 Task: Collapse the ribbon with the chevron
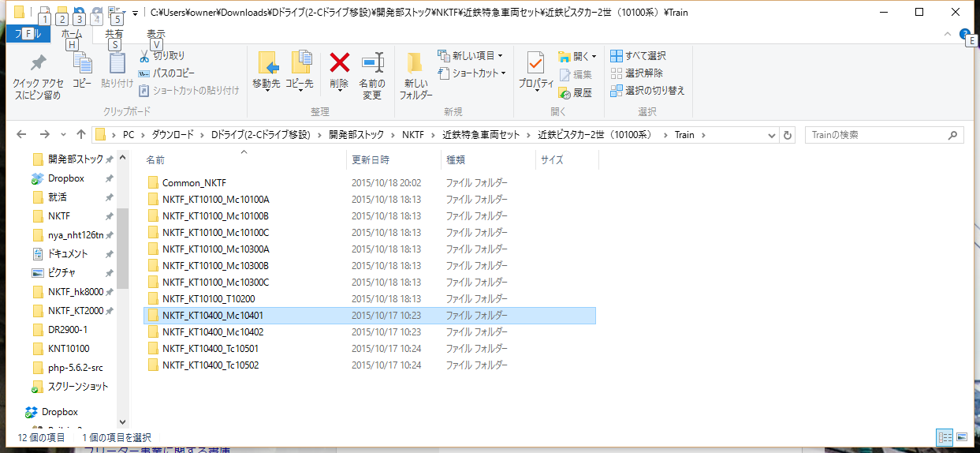pyautogui.click(x=948, y=34)
